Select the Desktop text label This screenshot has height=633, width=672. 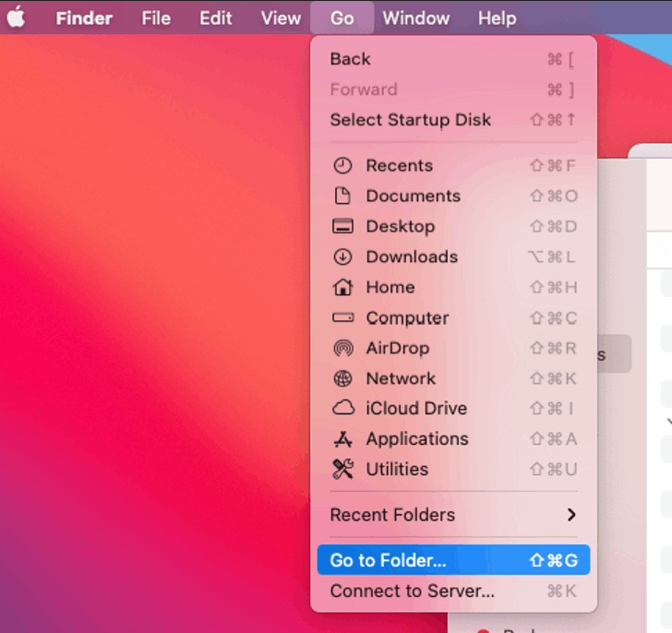click(401, 227)
